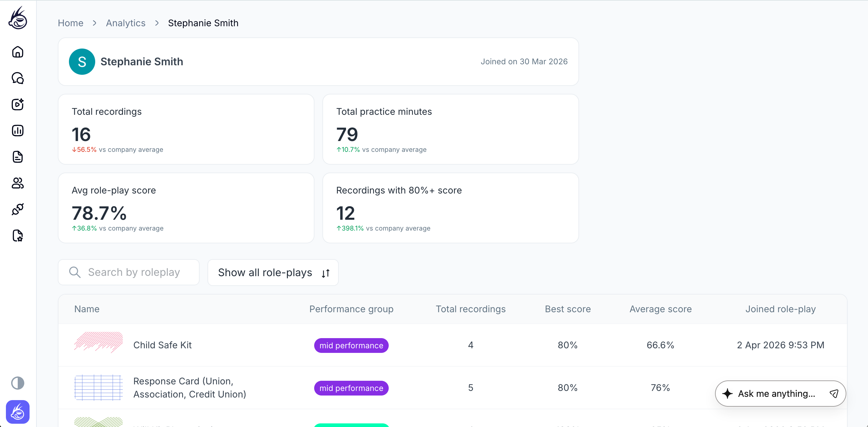Open the video sparkle sidebar icon
Viewport: 868px width, 427px height.
click(17, 104)
